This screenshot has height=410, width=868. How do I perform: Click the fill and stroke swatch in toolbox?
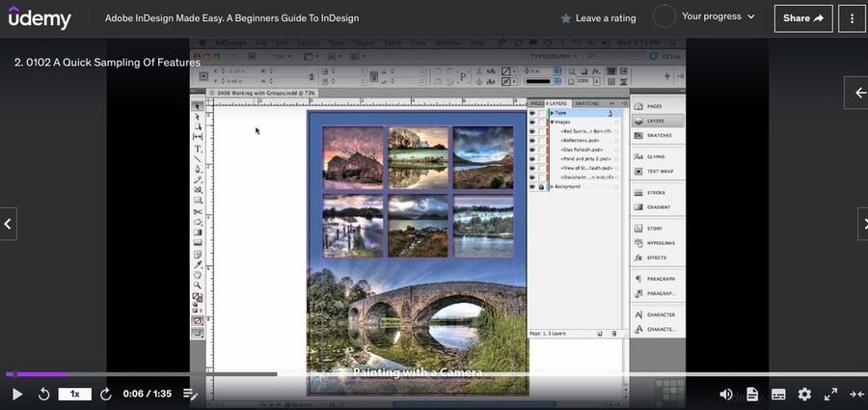click(x=197, y=298)
